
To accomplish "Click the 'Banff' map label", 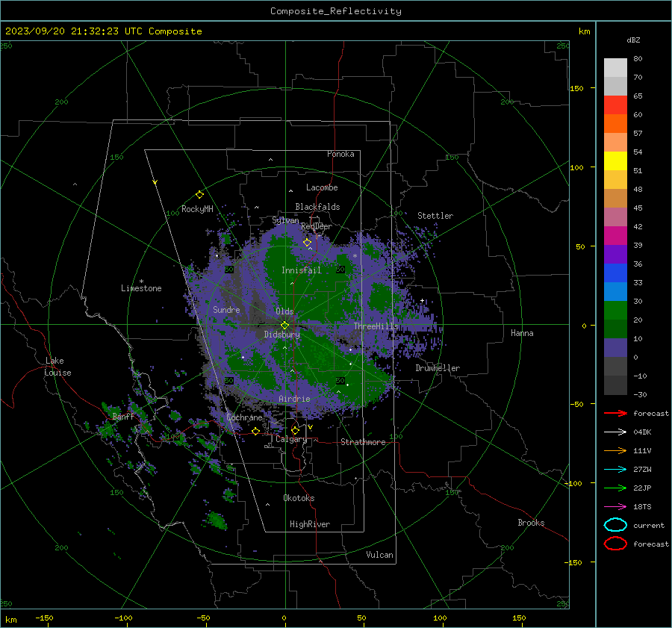I will [123, 416].
